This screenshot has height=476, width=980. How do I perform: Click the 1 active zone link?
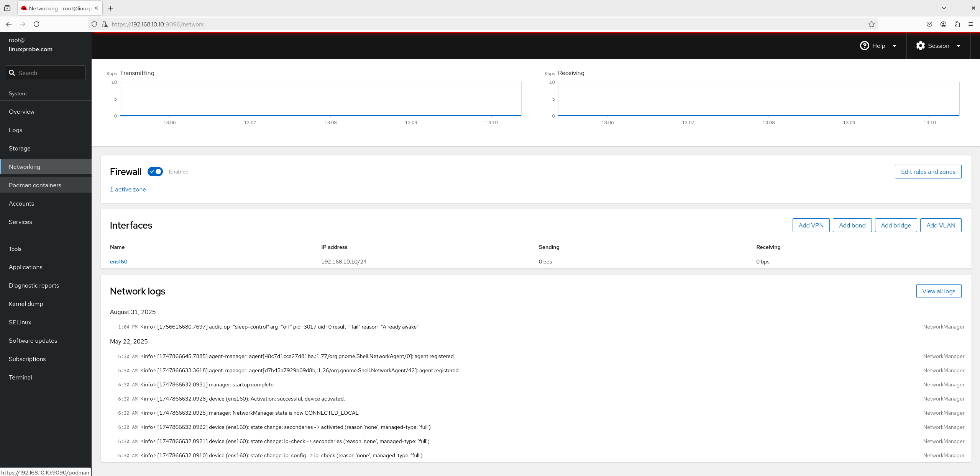pyautogui.click(x=128, y=189)
